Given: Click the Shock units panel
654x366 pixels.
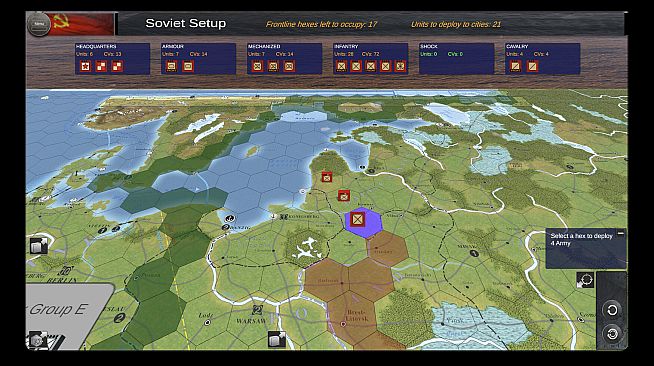Looking at the screenshot, I should click(x=456, y=59).
